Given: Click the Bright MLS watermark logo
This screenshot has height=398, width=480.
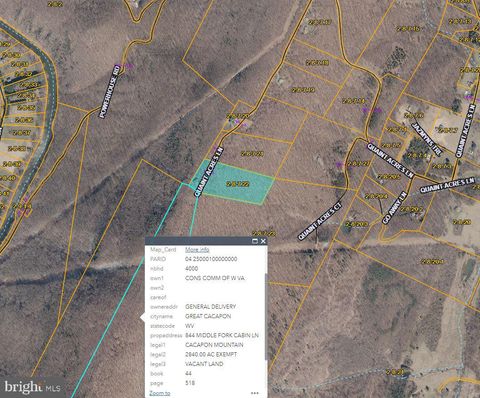Looking at the screenshot, I should (32, 387).
